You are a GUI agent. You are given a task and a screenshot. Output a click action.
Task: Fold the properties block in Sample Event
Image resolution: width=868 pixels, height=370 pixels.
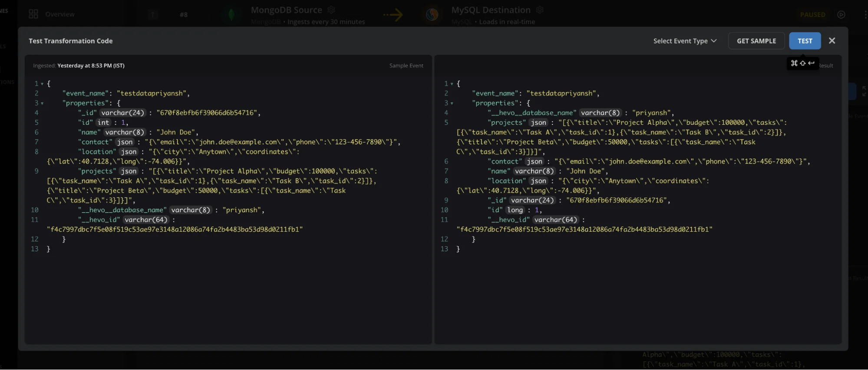42,103
